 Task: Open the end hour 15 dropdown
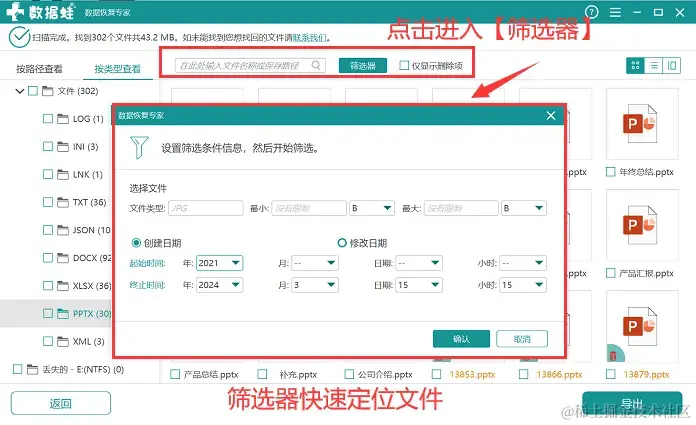point(523,285)
